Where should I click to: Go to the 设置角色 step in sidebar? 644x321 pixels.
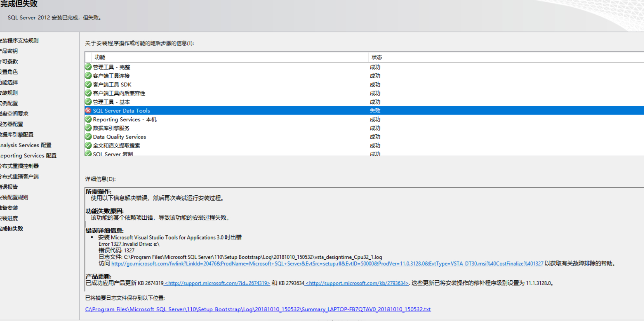[x=9, y=72]
